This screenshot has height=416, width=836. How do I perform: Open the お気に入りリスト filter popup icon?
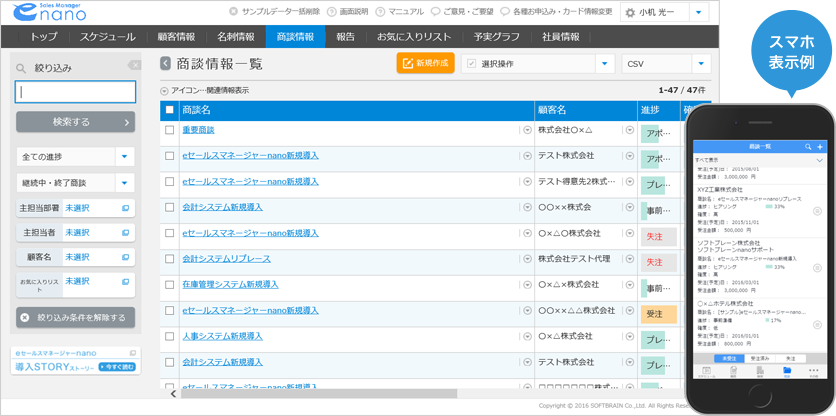pos(125,281)
